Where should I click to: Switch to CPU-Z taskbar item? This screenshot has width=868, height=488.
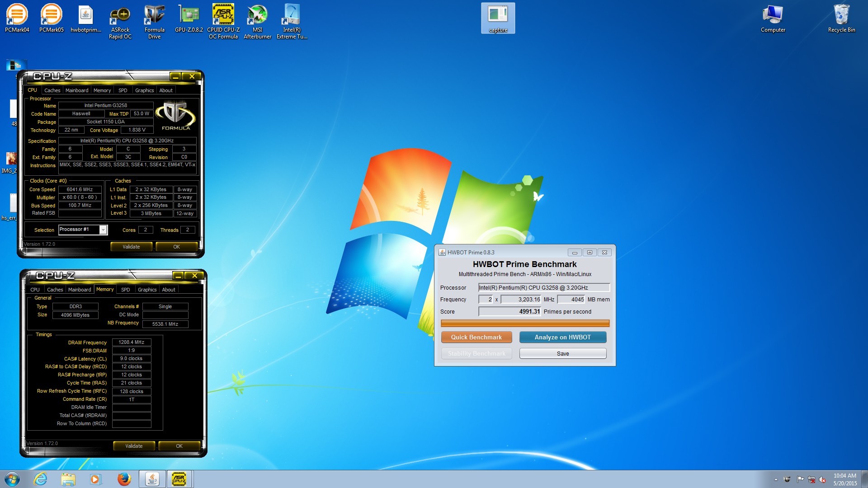179,479
